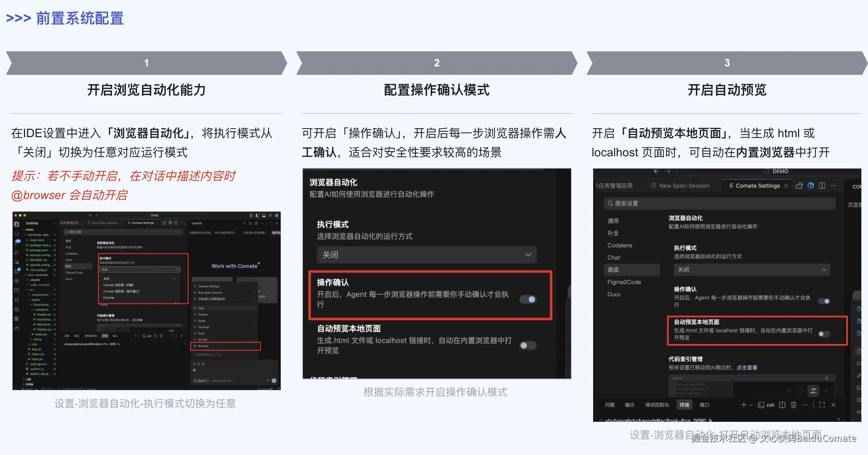This screenshot has width=868, height=455.
Task: Click the back arrow left of the DEMO search bar in step 3
Action: (656, 171)
